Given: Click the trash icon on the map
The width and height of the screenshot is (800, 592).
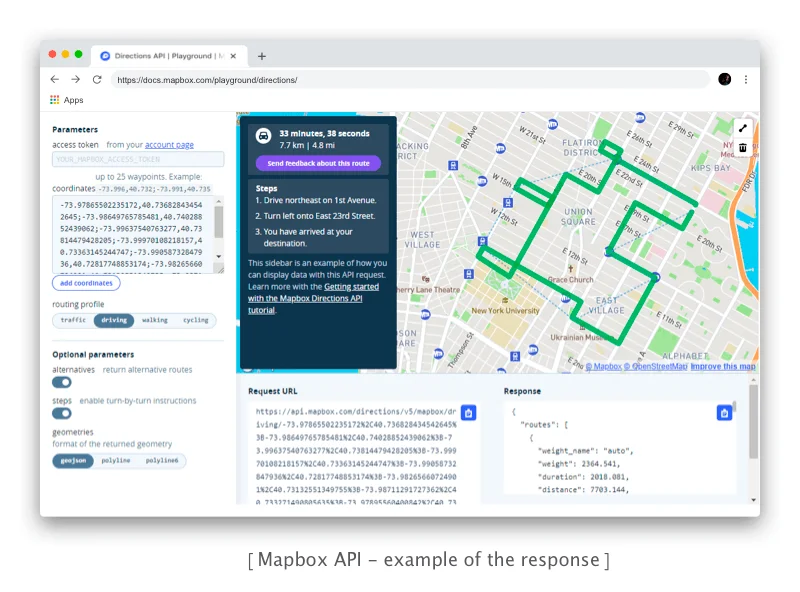Looking at the screenshot, I should [x=741, y=148].
